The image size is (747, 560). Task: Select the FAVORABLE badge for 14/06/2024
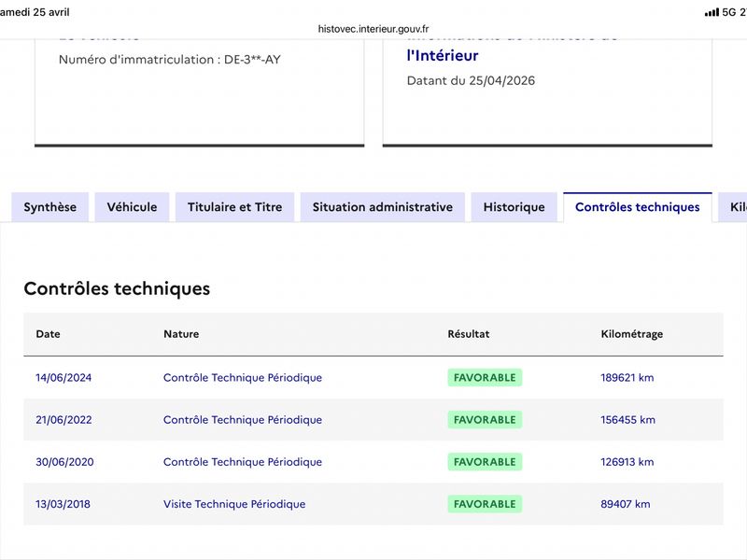[485, 378]
